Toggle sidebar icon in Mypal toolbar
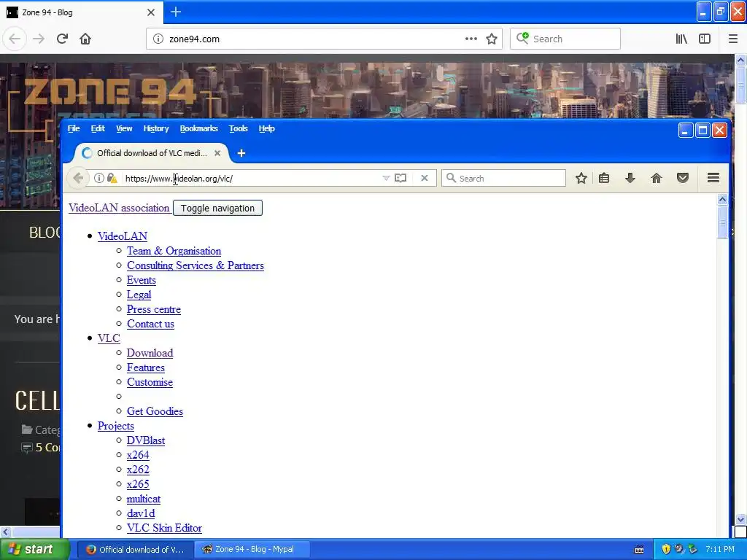The image size is (747, 560). tap(705, 39)
